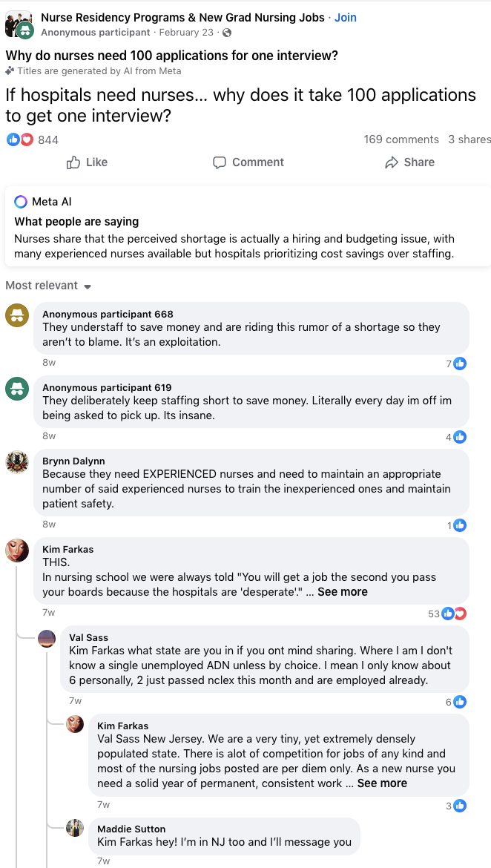Click the thumbs-up icon on Kim Farkas's comment reactions
Image resolution: width=491 pixels, height=868 pixels.
tap(449, 614)
